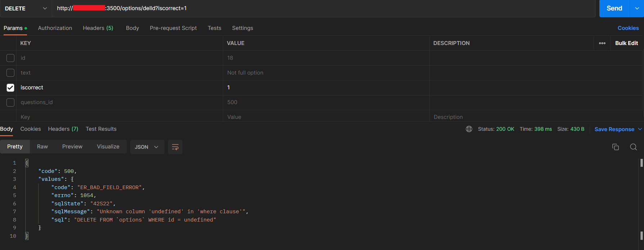Open the response Cookies tab

click(31, 129)
